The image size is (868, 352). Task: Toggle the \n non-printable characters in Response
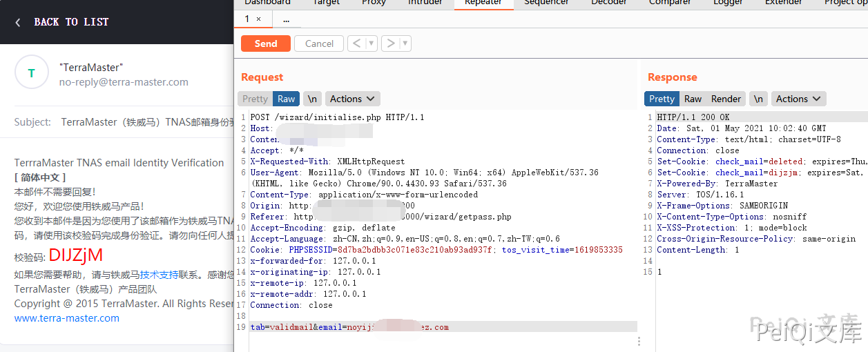coord(758,99)
